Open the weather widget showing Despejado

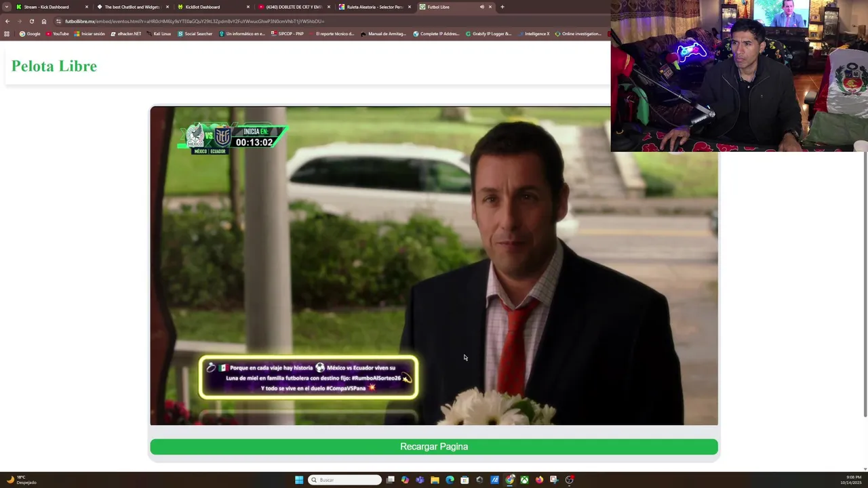(x=21, y=480)
